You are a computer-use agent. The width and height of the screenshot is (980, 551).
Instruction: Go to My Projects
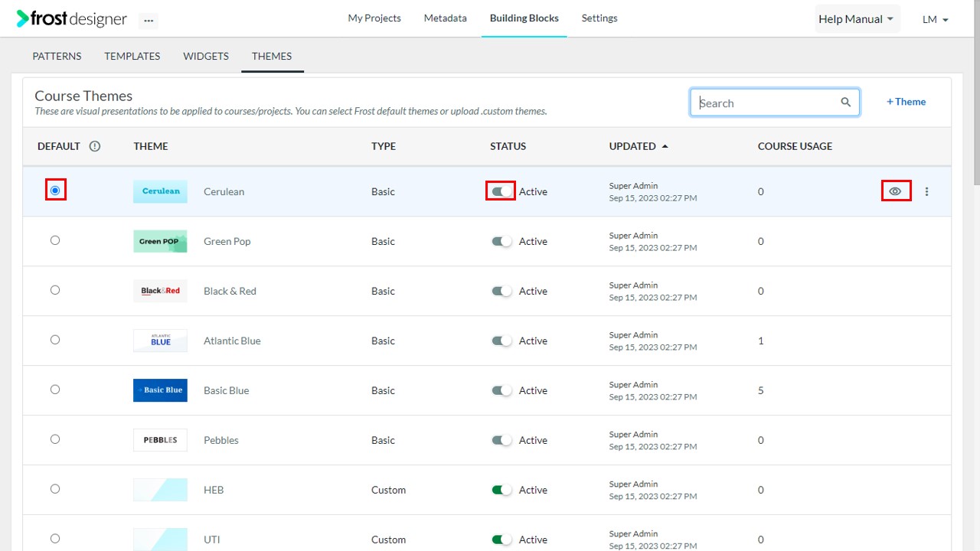pyautogui.click(x=374, y=18)
